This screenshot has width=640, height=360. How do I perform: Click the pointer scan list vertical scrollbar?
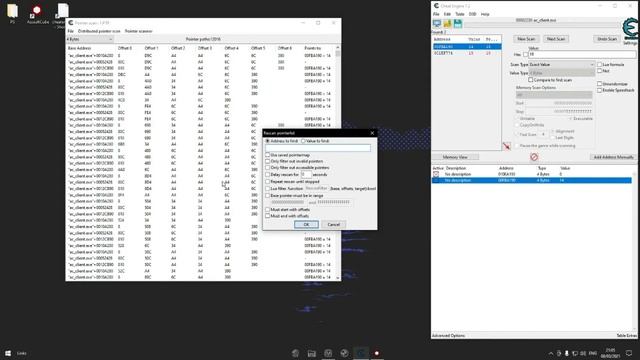[x=338, y=162]
